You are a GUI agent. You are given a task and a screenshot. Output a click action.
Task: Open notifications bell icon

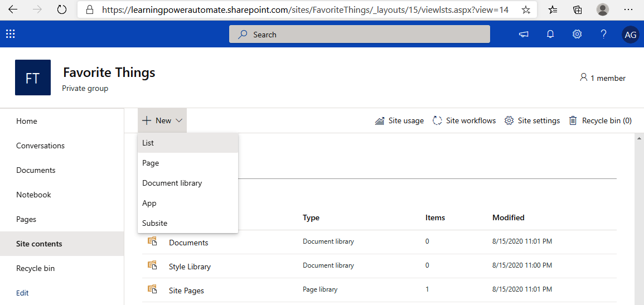[550, 35]
